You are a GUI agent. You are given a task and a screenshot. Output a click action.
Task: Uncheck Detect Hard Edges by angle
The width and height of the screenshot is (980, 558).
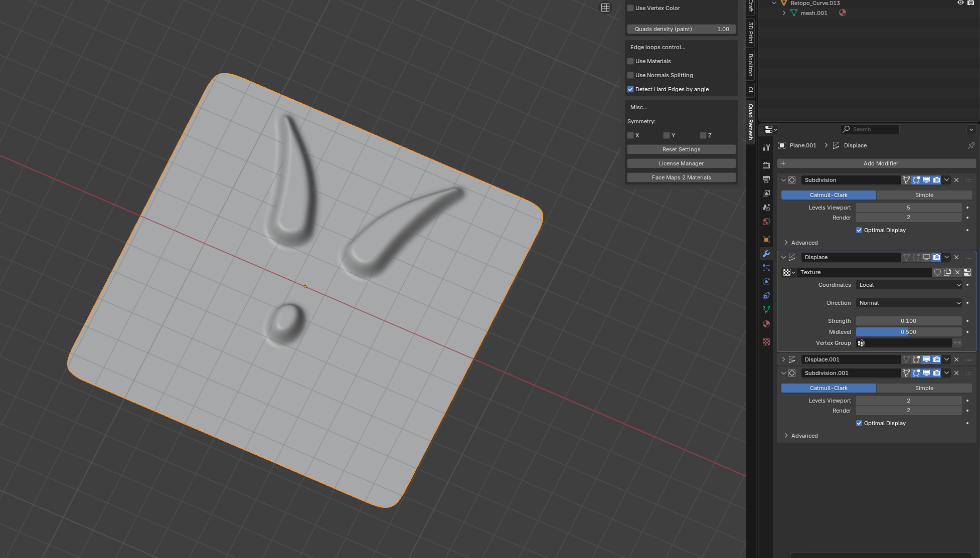tap(630, 89)
